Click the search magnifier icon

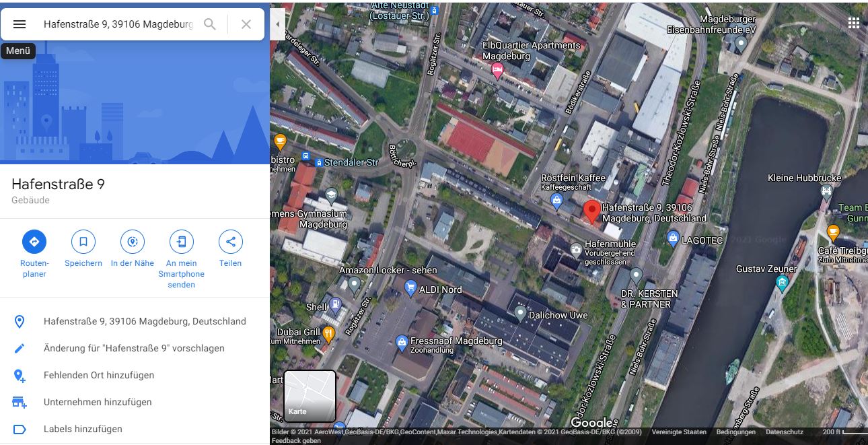point(210,24)
